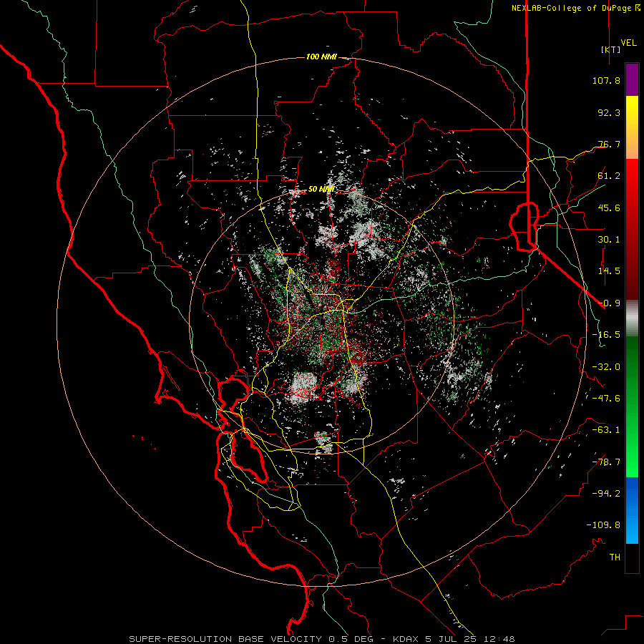This screenshot has width=644, height=644.
Task: Select the -109.8 value on velocity scale
Action: (603, 525)
